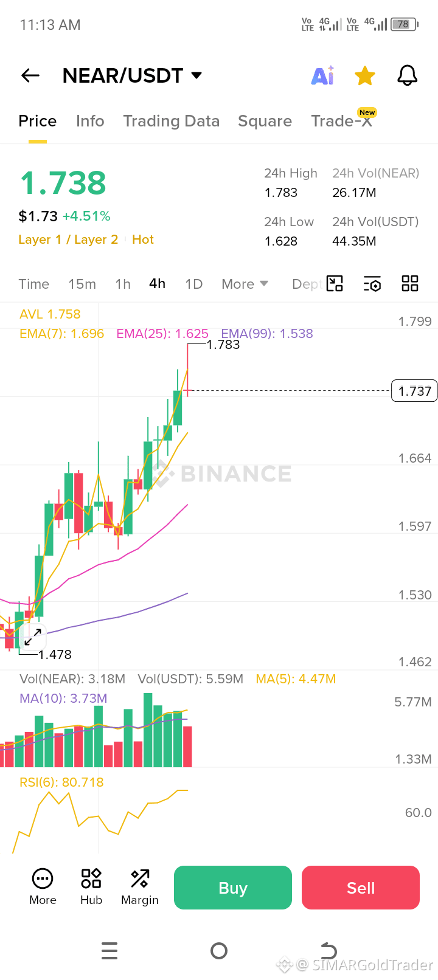Open the More menu icon at bottom
Viewport: 438px width, 980px height.
coord(43,888)
